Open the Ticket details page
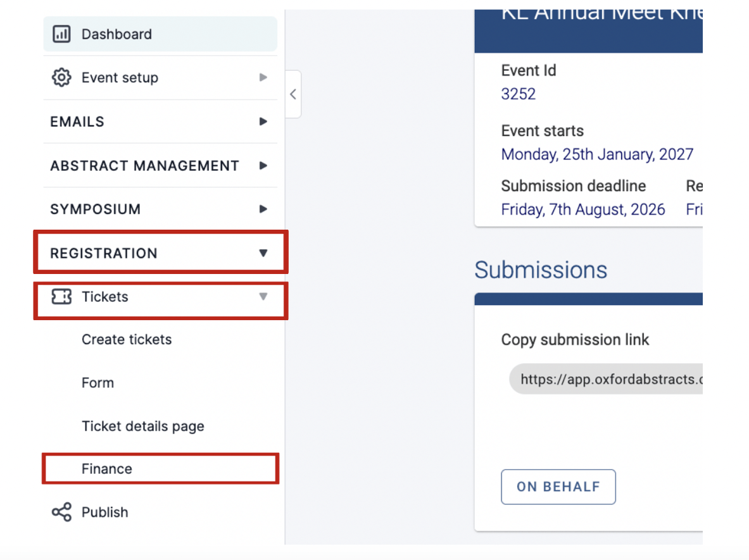749x560 pixels. 142,426
